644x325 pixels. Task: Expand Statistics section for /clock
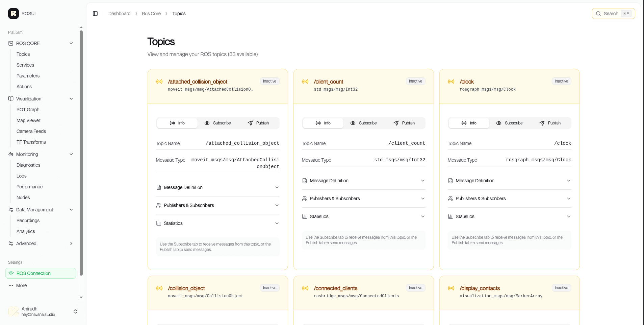pyautogui.click(x=509, y=216)
